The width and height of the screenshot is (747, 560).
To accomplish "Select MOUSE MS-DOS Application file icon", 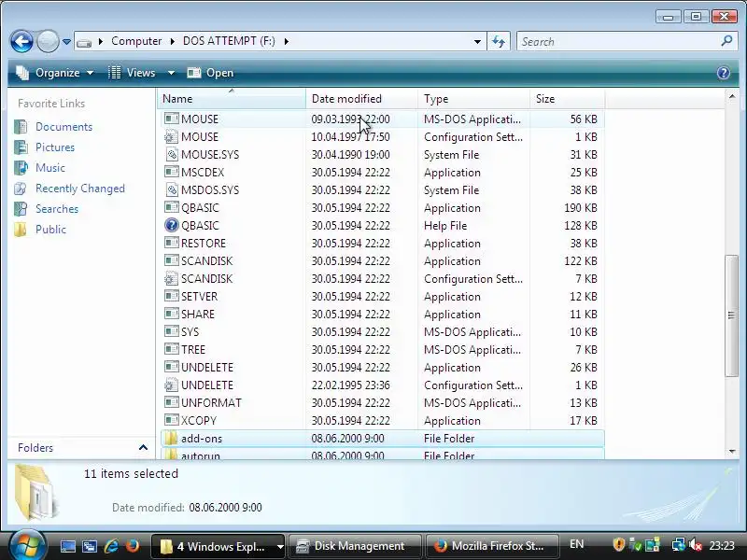I will (171, 119).
